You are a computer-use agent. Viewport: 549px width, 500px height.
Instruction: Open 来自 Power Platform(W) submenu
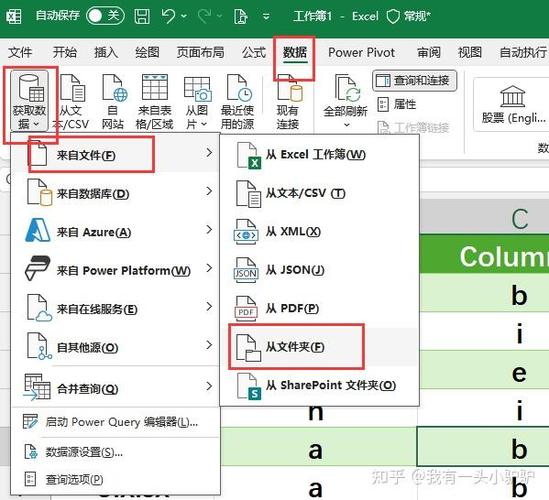116,270
